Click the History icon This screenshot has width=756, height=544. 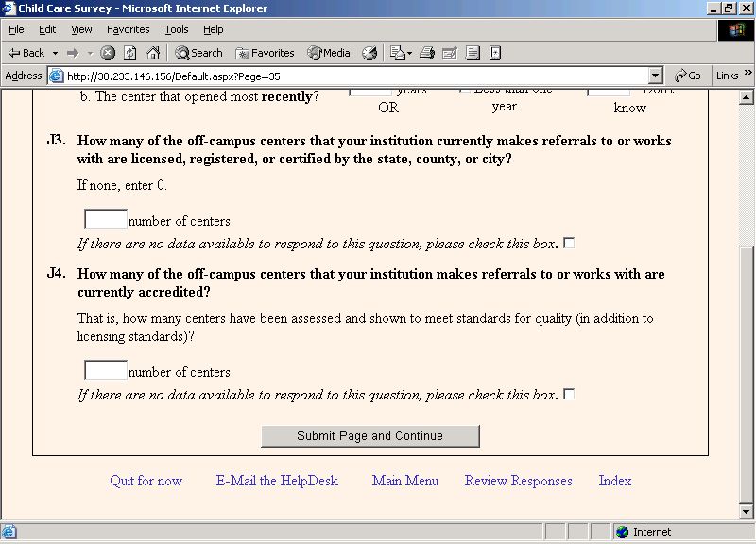[x=369, y=53]
